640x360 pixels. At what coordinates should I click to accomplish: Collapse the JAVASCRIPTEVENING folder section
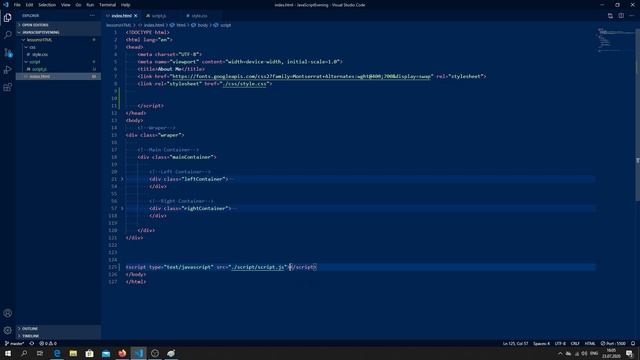58,32
